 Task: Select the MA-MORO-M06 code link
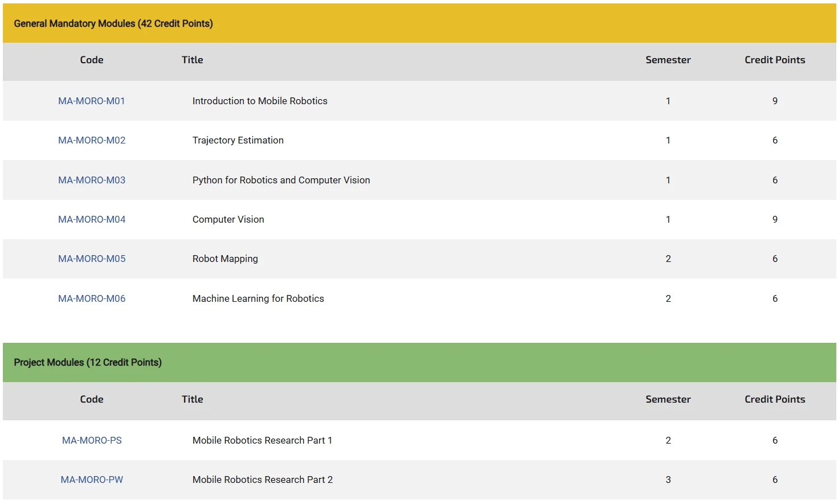pos(92,298)
